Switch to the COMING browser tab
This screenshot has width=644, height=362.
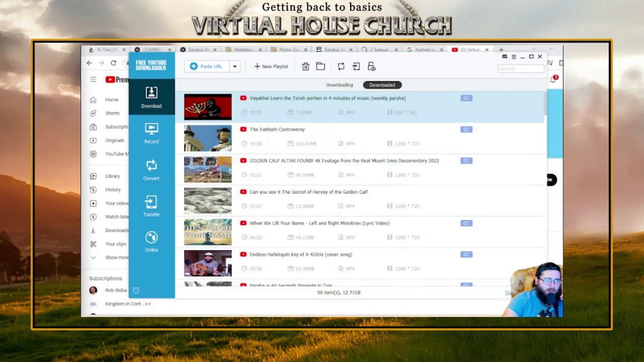(153, 50)
